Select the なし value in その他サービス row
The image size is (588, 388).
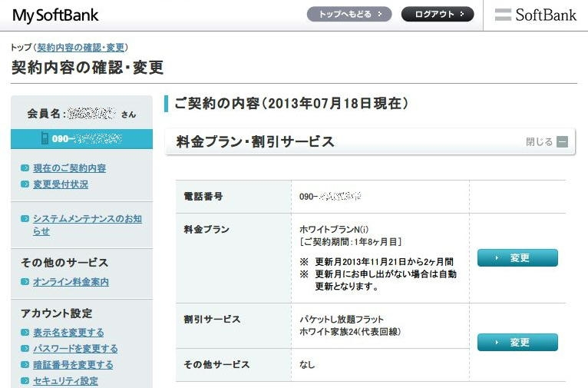(307, 364)
